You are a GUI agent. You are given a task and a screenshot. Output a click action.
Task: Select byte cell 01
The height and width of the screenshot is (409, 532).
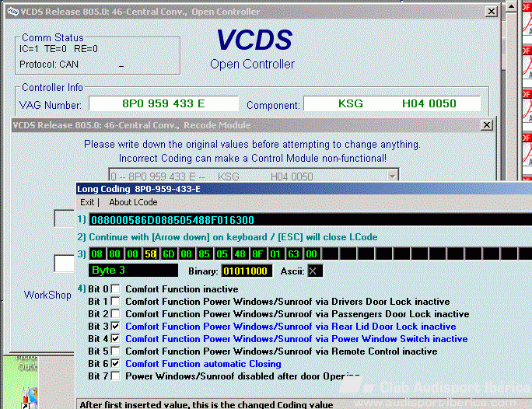[276, 254]
